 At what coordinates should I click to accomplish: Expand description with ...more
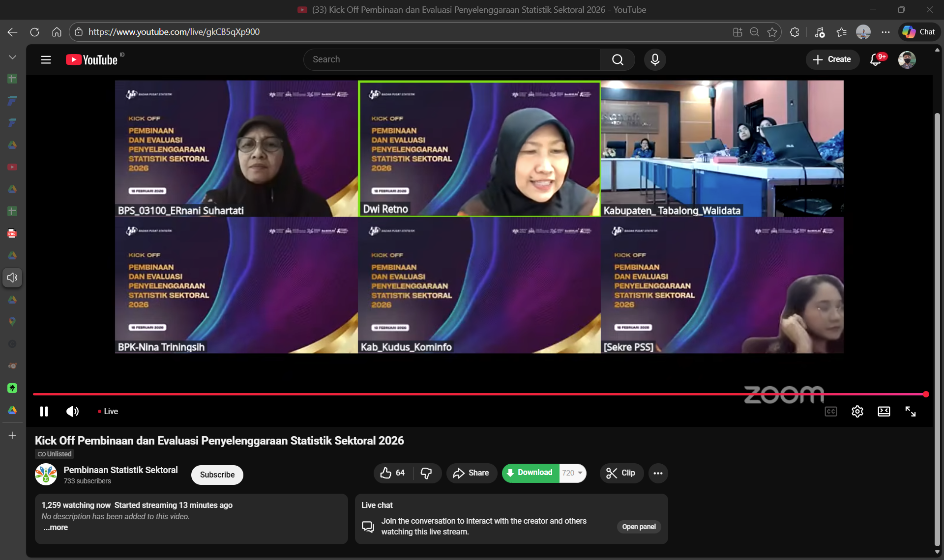click(56, 528)
